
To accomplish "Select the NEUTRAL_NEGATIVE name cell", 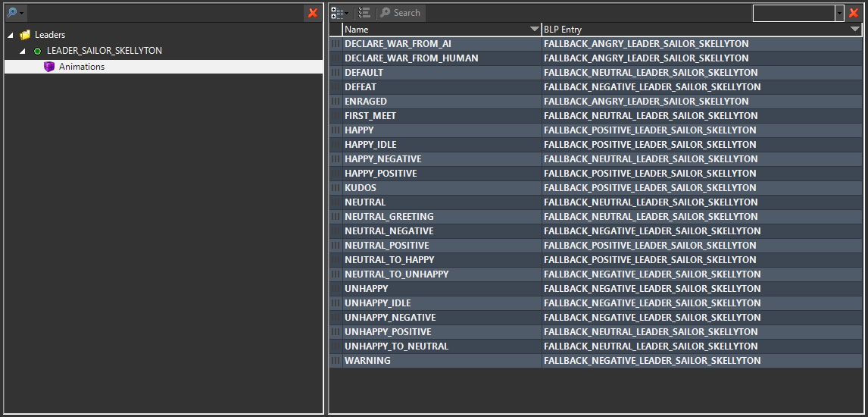I will (442, 231).
